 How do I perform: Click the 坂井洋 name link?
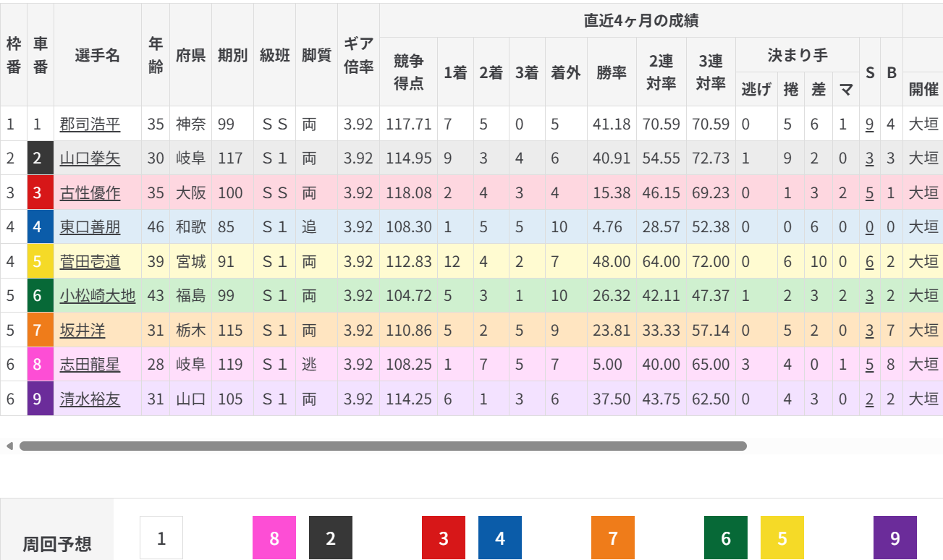coord(83,331)
